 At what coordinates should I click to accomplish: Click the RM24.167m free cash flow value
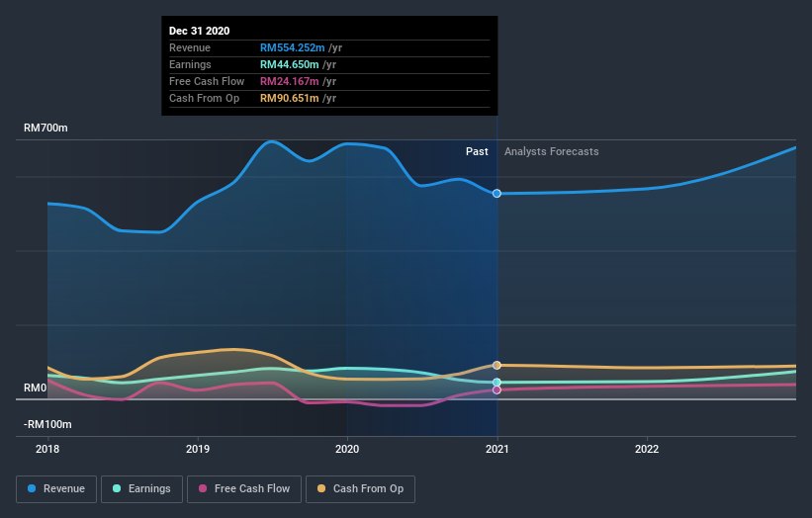[290, 81]
